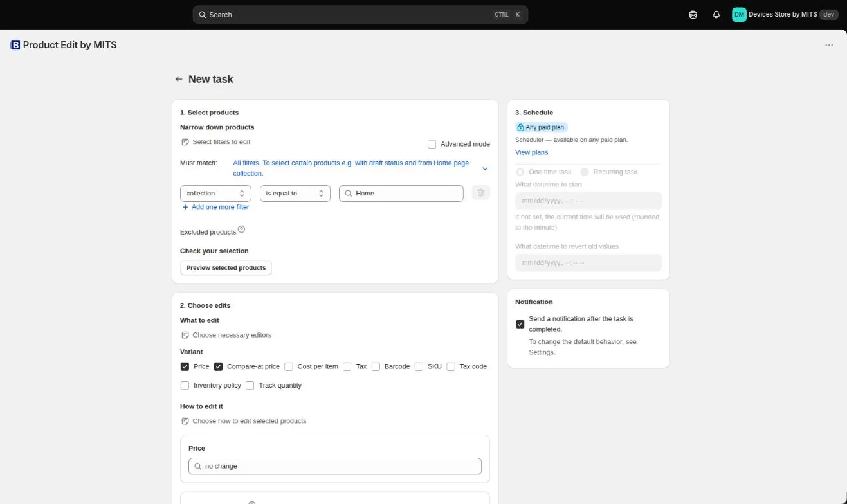The height and width of the screenshot is (504, 847).
Task: Click the New task heading
Action: (x=210, y=79)
